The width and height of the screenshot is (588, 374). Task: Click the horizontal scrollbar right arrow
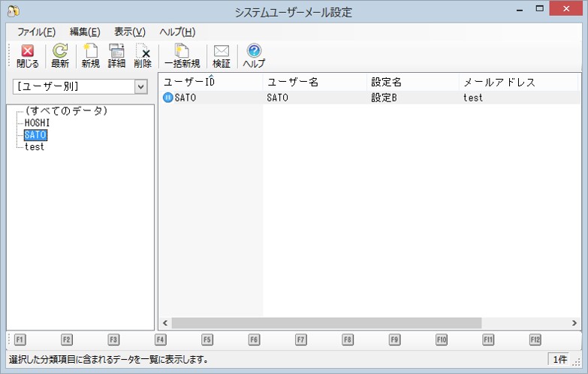coord(574,323)
